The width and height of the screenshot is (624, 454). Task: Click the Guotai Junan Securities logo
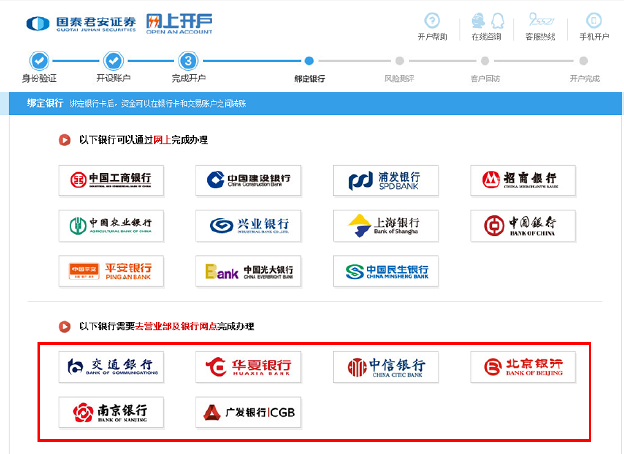81,24
